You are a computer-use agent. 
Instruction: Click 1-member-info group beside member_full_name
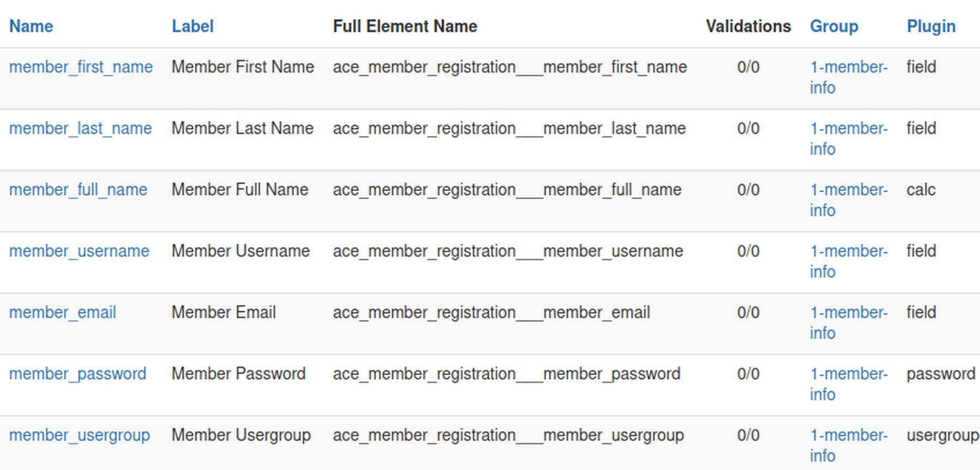(x=848, y=190)
